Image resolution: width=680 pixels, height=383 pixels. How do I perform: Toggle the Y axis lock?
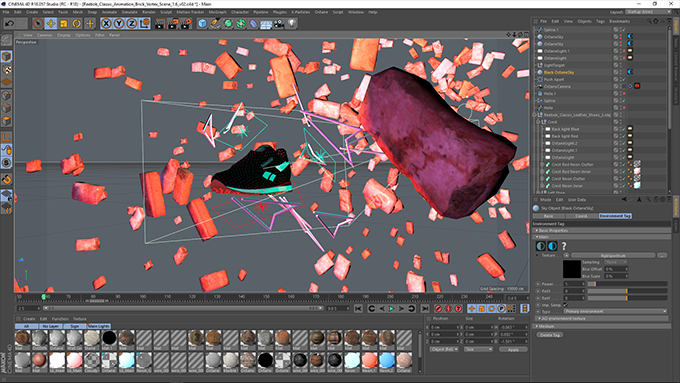tap(119, 23)
